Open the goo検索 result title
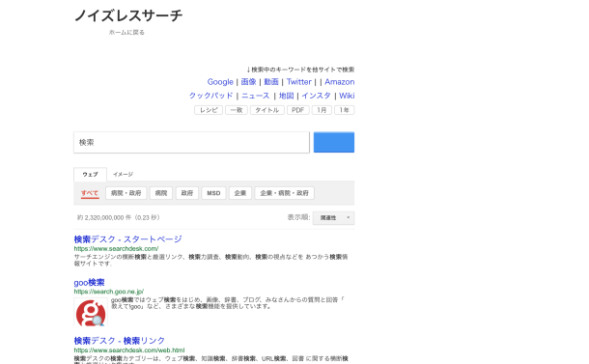 [x=89, y=283]
